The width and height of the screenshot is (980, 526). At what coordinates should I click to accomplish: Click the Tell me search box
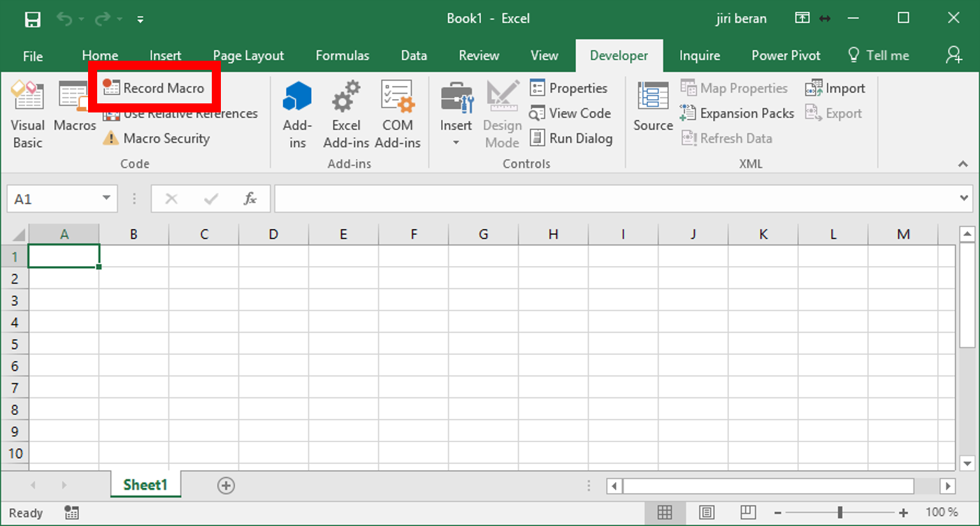[x=878, y=56]
